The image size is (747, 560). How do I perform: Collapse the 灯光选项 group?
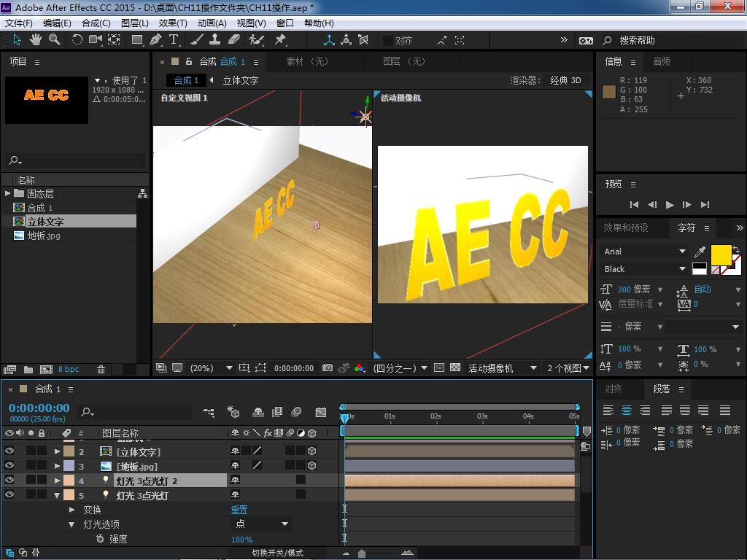click(71, 524)
